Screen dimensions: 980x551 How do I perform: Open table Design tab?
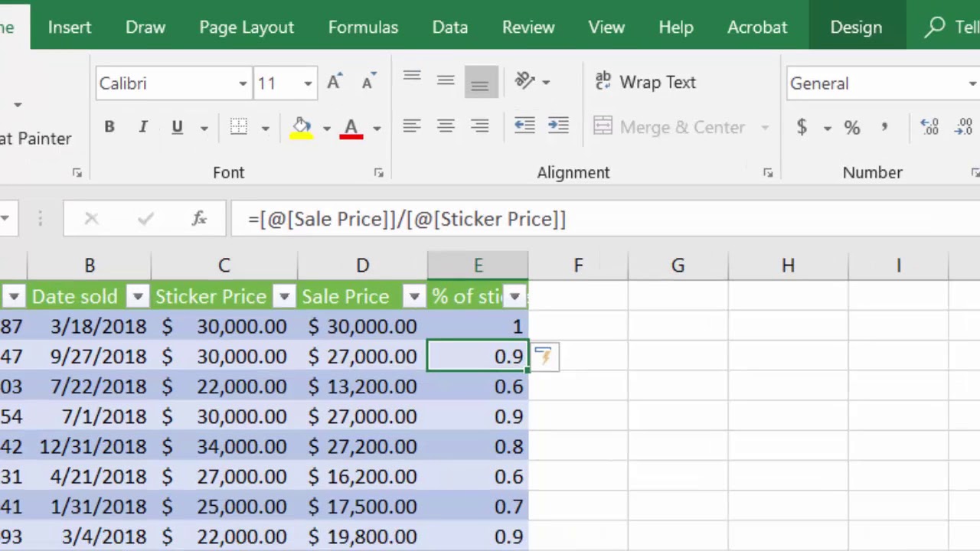tap(856, 27)
